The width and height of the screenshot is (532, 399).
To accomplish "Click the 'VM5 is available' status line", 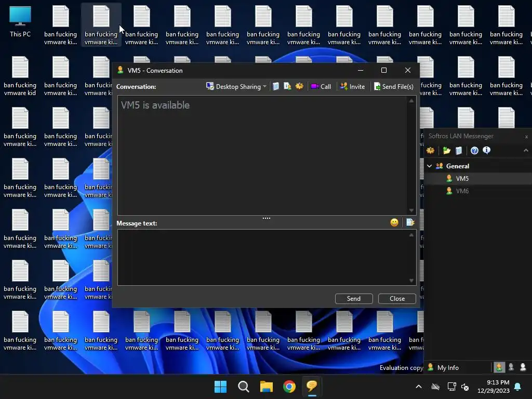I will tap(155, 105).
